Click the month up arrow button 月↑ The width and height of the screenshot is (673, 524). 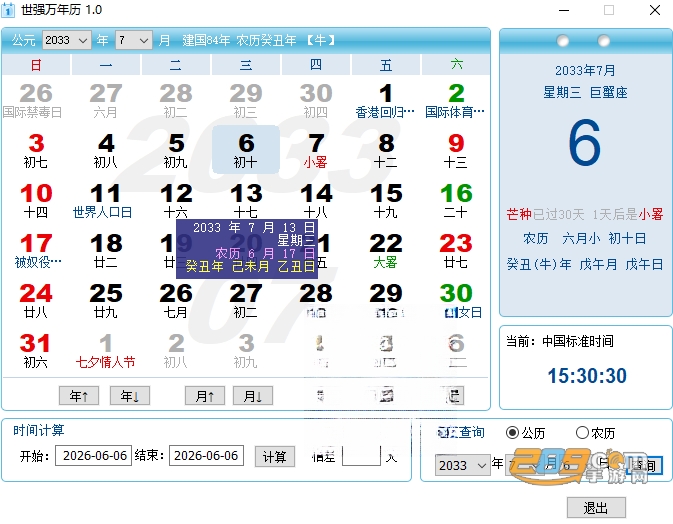click(205, 396)
